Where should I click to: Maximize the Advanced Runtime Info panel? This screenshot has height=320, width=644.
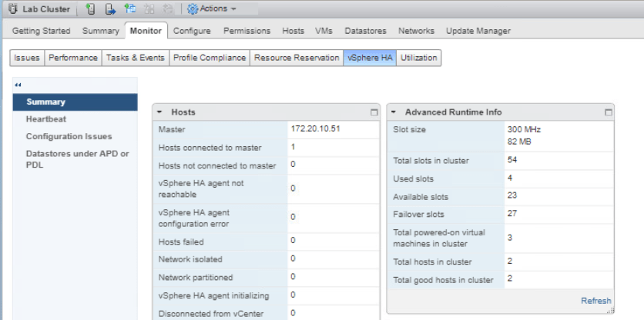608,112
